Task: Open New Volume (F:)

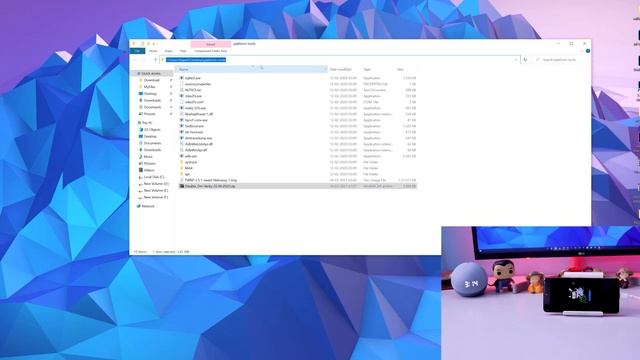Action: coord(156,197)
